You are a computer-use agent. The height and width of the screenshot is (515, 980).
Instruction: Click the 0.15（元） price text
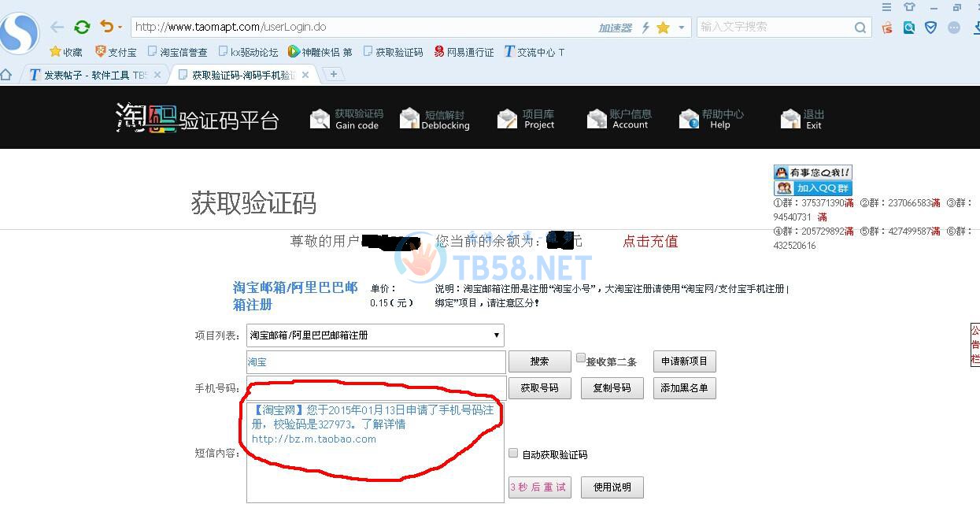pos(391,303)
